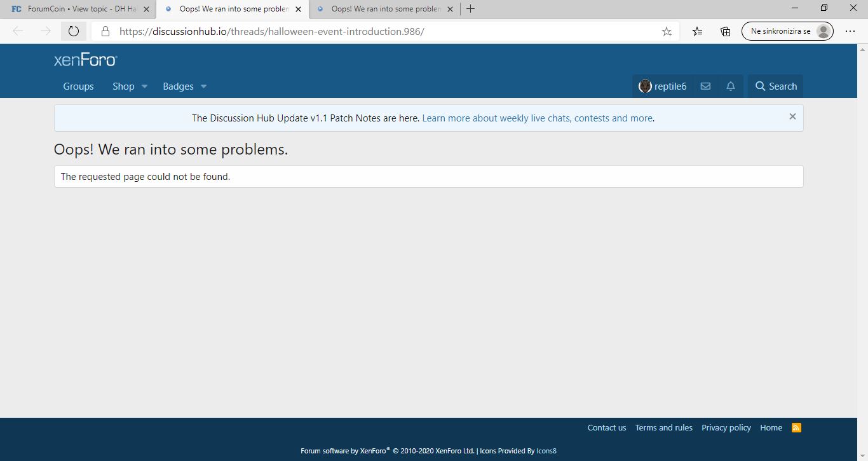The width and height of the screenshot is (868, 461).
Task: Open the reptile6 account menu
Action: point(663,86)
